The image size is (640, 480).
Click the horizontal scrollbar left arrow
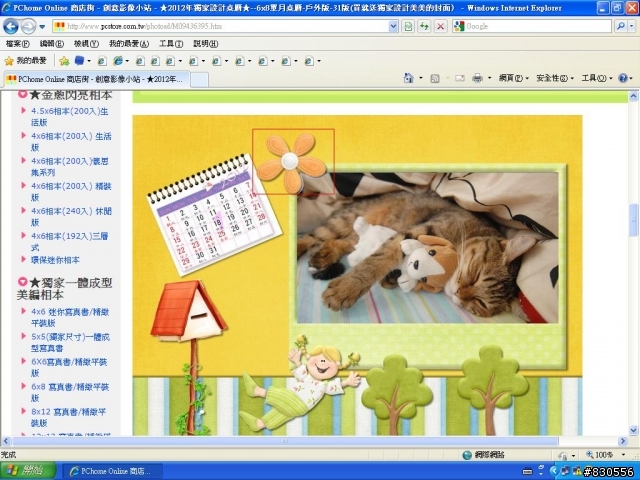[6, 441]
